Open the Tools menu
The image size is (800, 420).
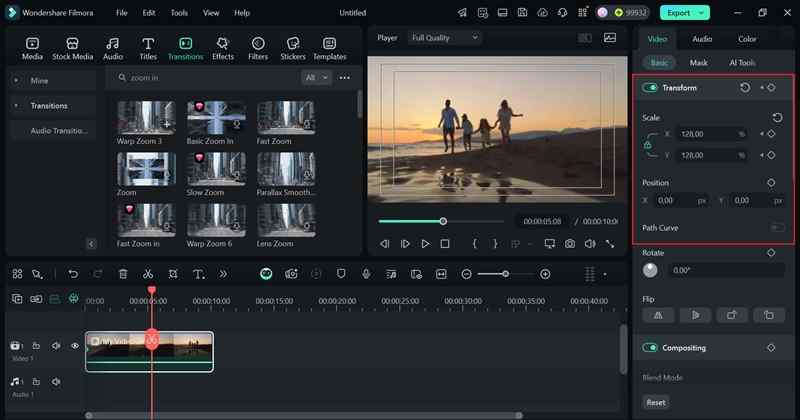pos(179,13)
